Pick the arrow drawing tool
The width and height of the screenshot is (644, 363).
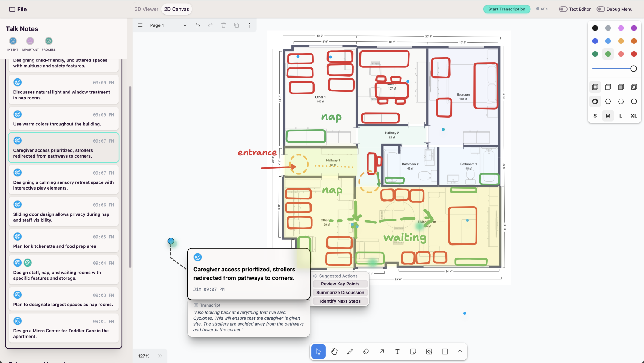click(382, 351)
